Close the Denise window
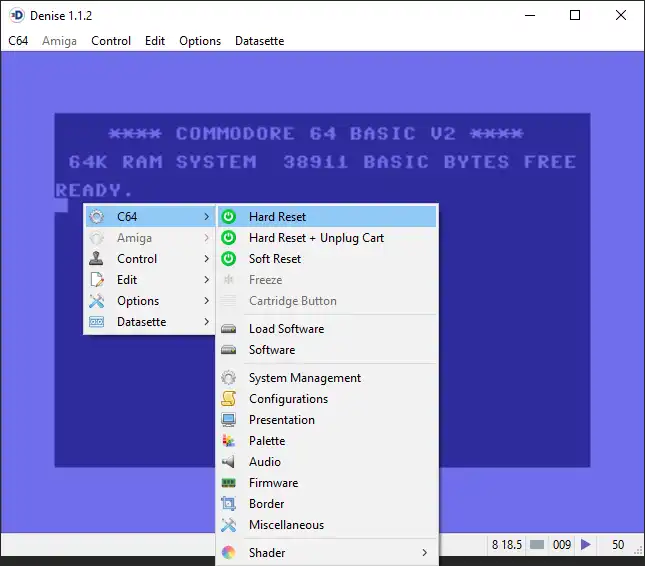 621,16
